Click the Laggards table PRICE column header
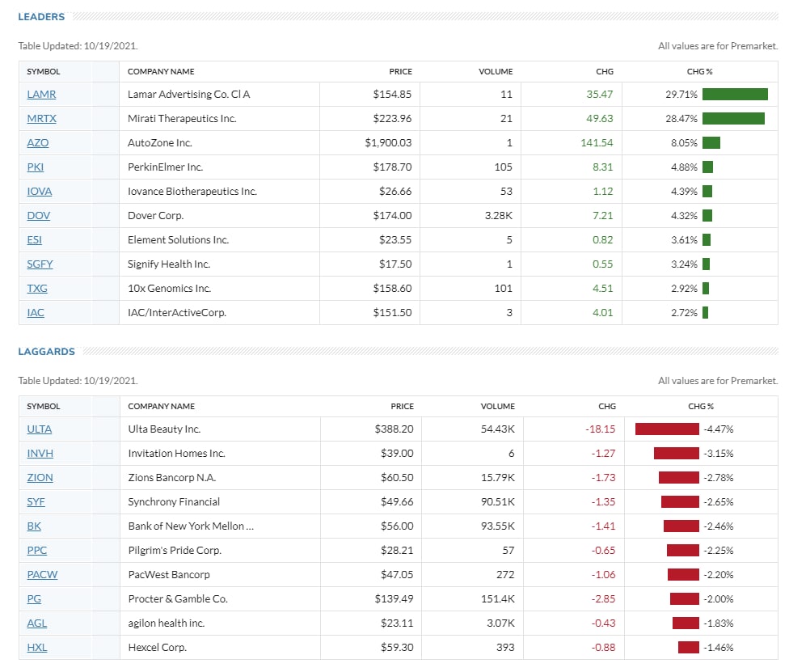Viewport: 789px width, 672px height. click(402, 406)
